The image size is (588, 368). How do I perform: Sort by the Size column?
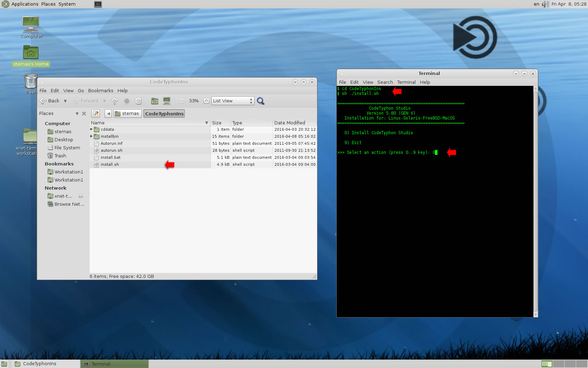220,123
